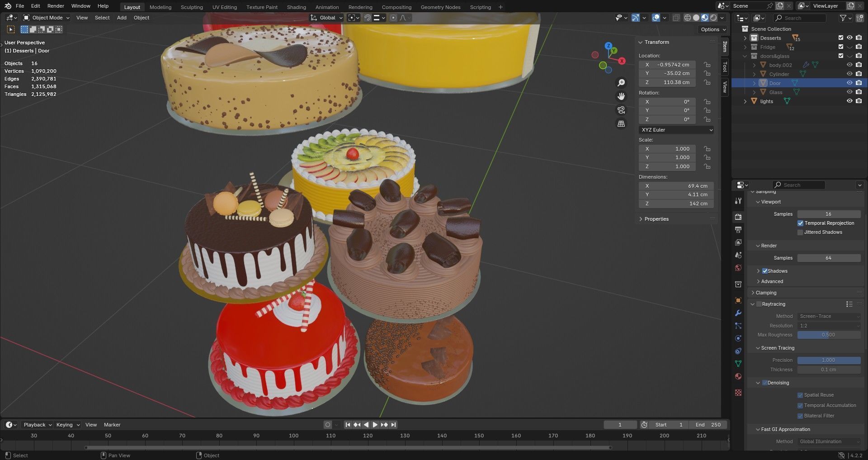The width and height of the screenshot is (868, 460).
Task: Open the View Layer properties icon
Action: (738, 242)
